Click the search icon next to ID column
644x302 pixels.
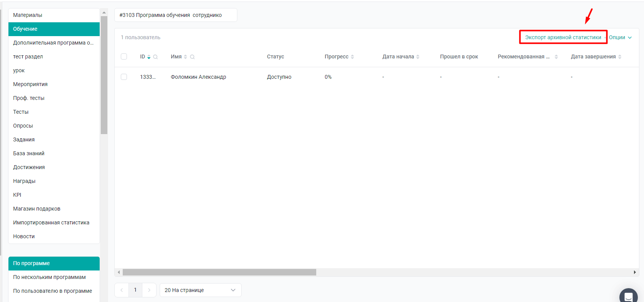pos(155,57)
